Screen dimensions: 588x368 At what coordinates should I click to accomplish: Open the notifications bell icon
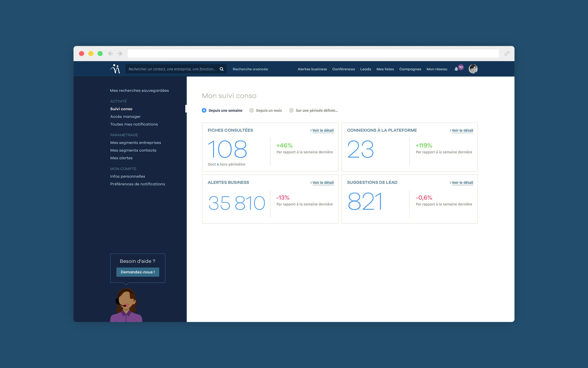click(456, 69)
